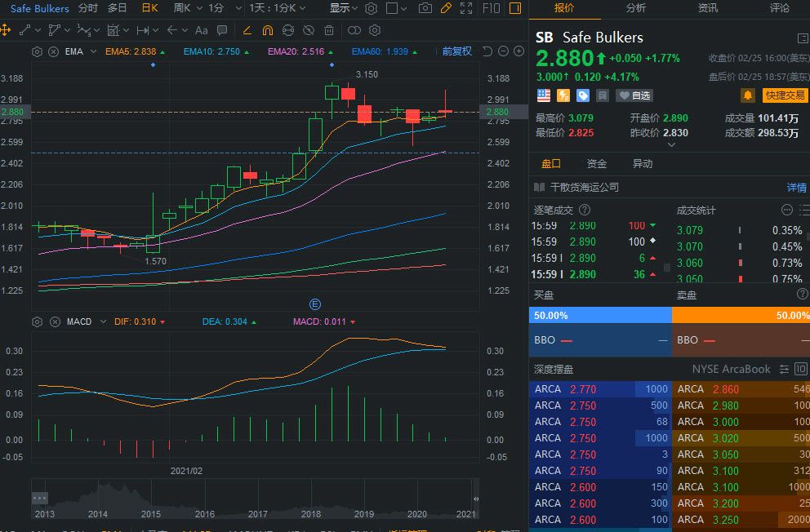Select the measurement ruler chart tool
The width and height of the screenshot is (810, 532).
click(x=113, y=30)
